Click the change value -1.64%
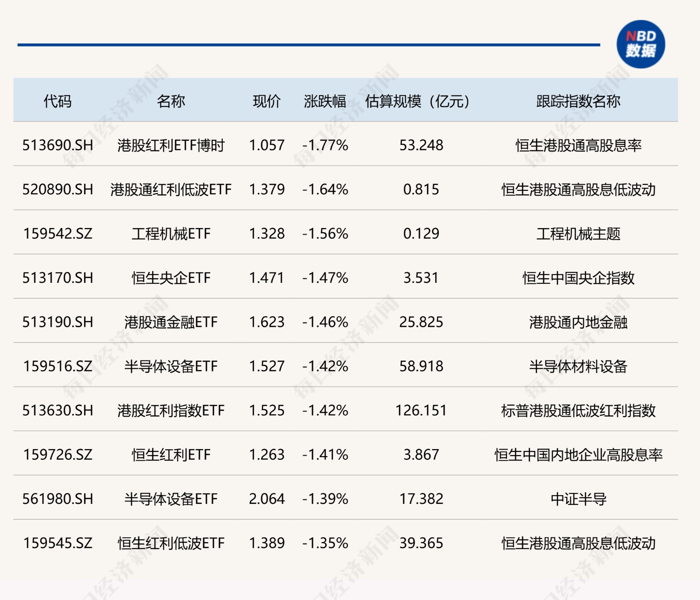Viewport: 700px width, 600px height. coord(325,189)
